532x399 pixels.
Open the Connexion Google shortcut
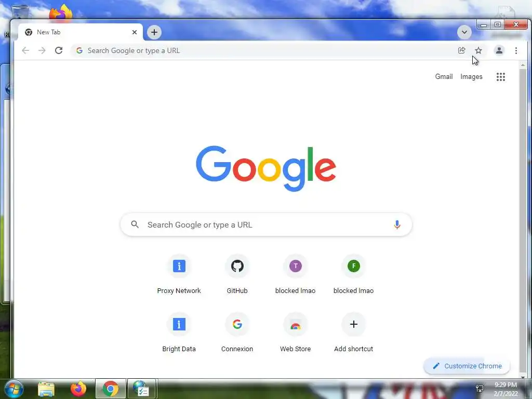pyautogui.click(x=237, y=332)
